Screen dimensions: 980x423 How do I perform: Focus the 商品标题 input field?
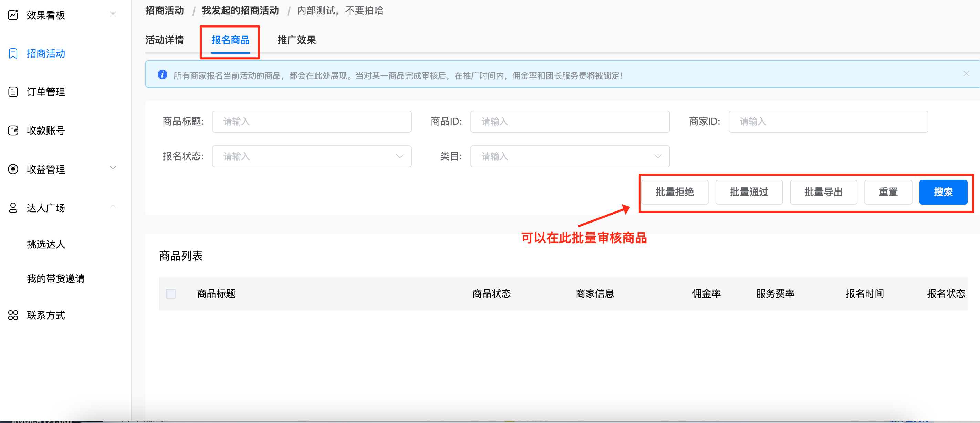click(312, 122)
